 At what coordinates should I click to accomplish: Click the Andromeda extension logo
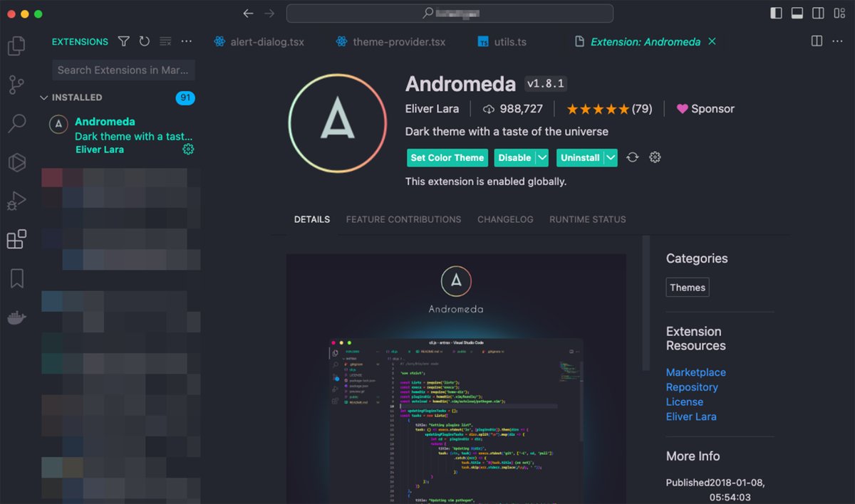tap(338, 123)
